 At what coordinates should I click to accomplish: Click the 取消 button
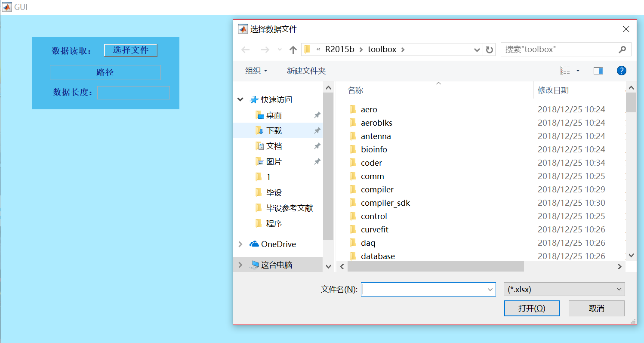point(597,309)
